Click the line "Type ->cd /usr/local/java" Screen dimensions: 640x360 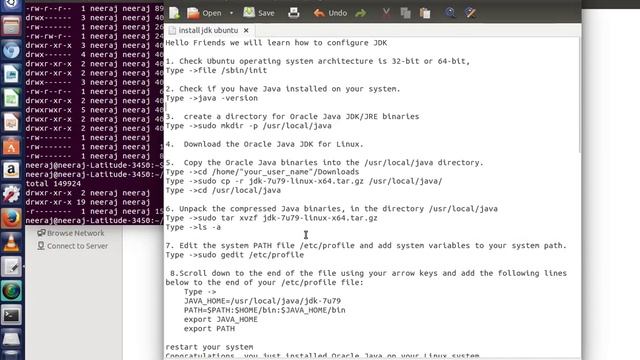[x=223, y=190]
